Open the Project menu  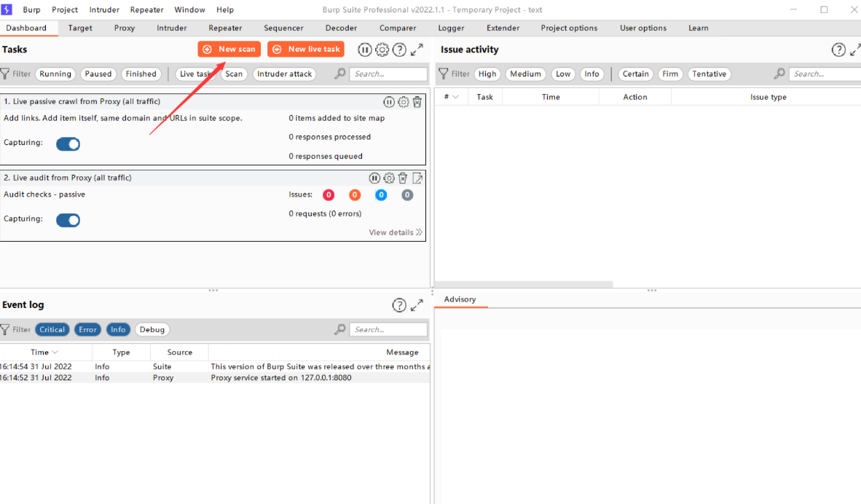65,9
